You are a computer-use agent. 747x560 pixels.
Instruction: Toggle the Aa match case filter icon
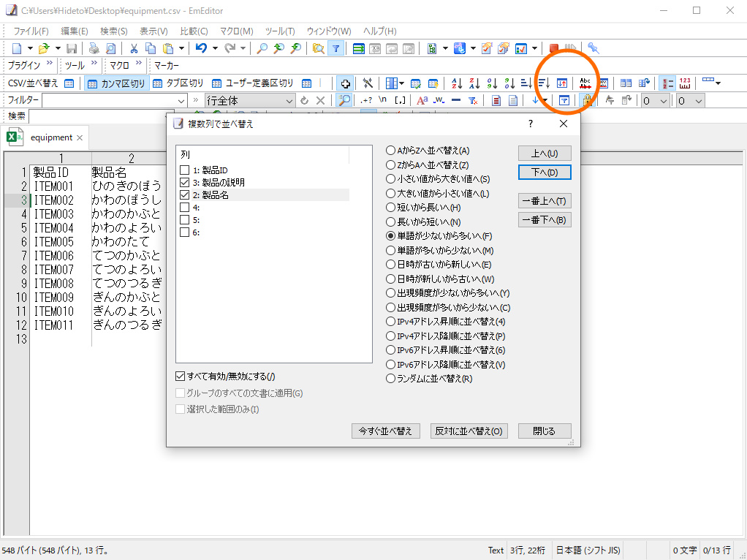[x=422, y=101]
